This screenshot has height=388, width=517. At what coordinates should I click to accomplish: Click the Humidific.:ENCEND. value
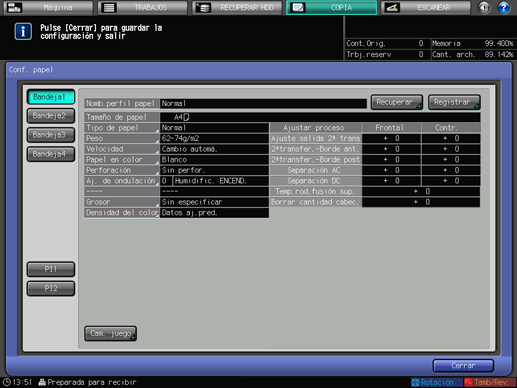coord(221,181)
